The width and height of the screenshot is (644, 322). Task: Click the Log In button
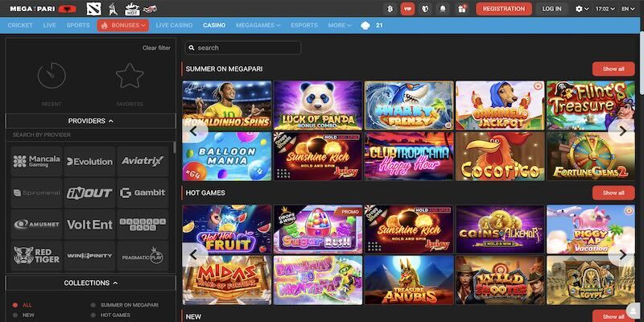pos(551,9)
